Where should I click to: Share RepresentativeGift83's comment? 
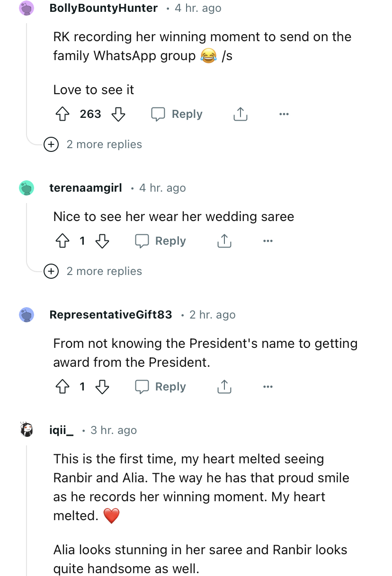pyautogui.click(x=224, y=387)
